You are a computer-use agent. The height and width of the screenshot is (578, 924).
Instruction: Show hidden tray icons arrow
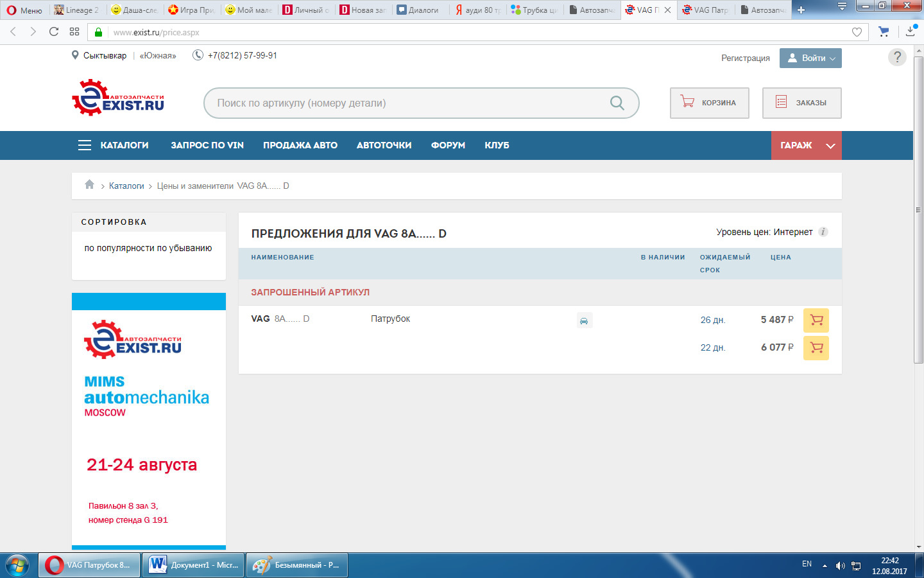(825, 566)
